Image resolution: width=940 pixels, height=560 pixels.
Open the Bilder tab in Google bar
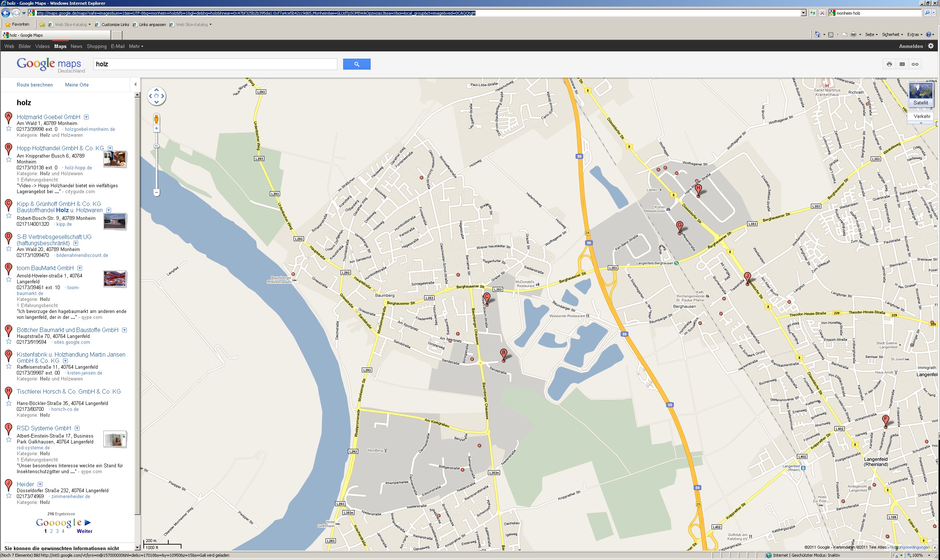25,47
